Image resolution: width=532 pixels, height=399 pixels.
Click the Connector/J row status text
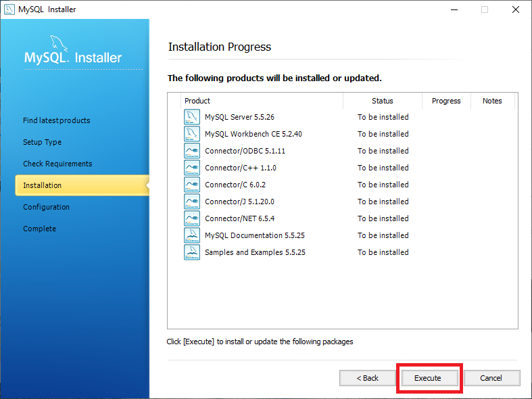click(383, 202)
